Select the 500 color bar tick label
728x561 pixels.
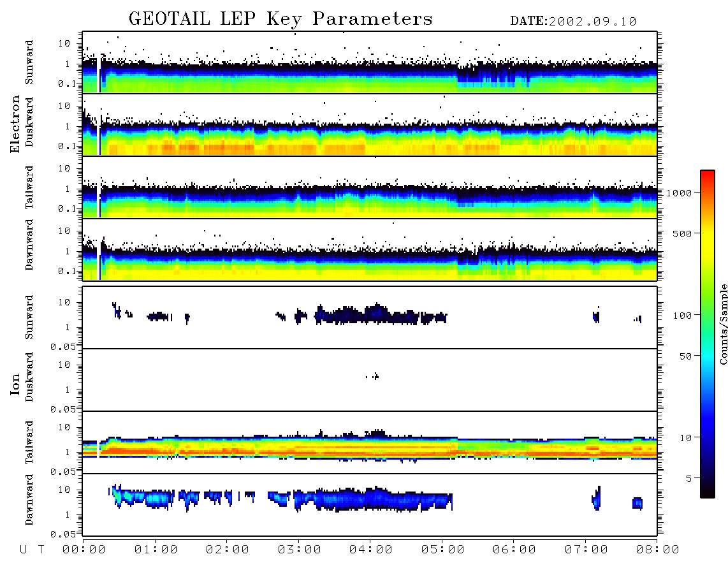[x=682, y=233]
